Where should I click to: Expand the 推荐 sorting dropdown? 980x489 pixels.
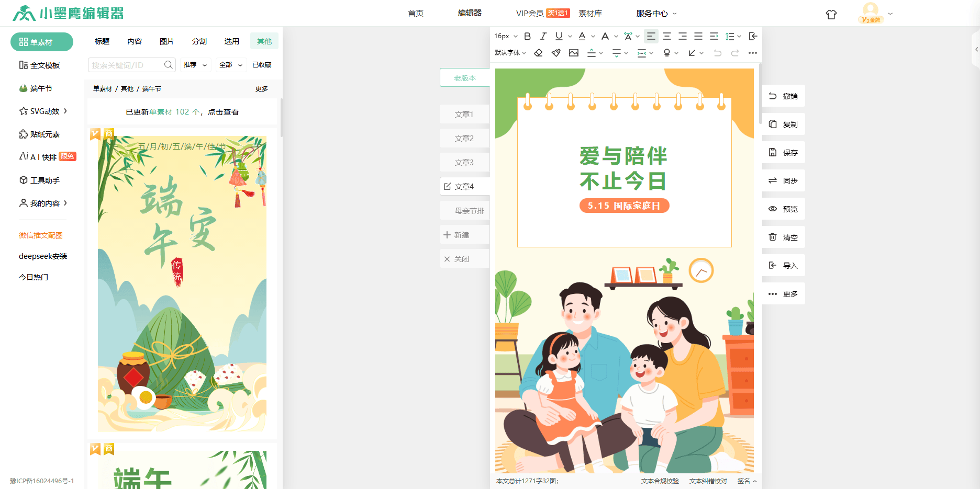(x=195, y=65)
